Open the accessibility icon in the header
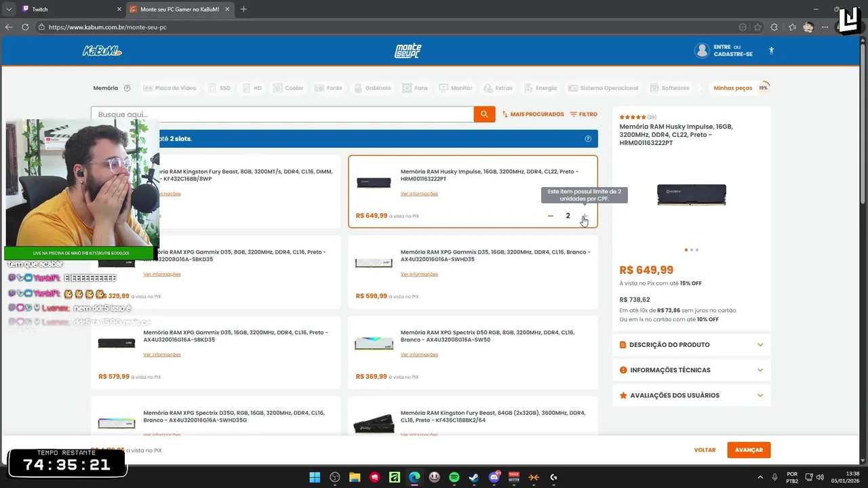 771,51
